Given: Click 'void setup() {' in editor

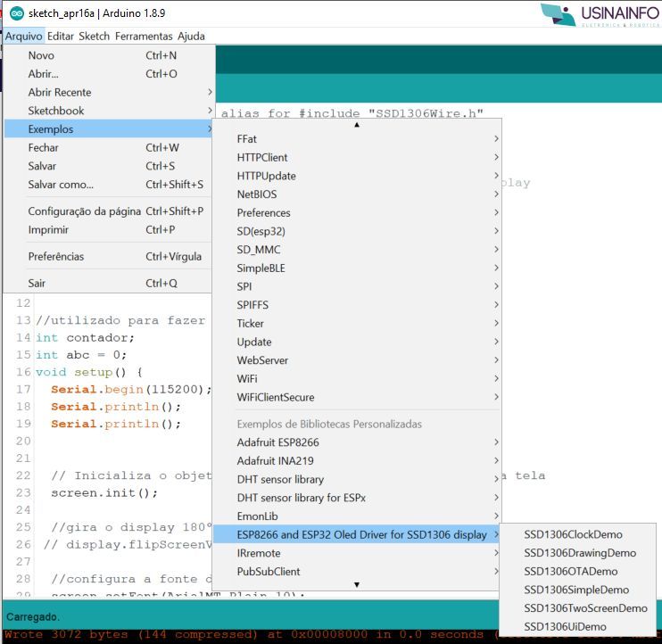Looking at the screenshot, I should pos(89,372).
